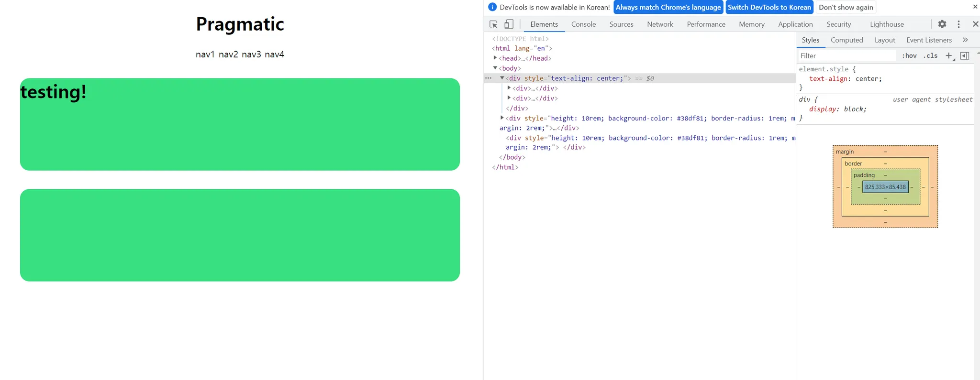Dismiss the language notification bar

pos(975,7)
